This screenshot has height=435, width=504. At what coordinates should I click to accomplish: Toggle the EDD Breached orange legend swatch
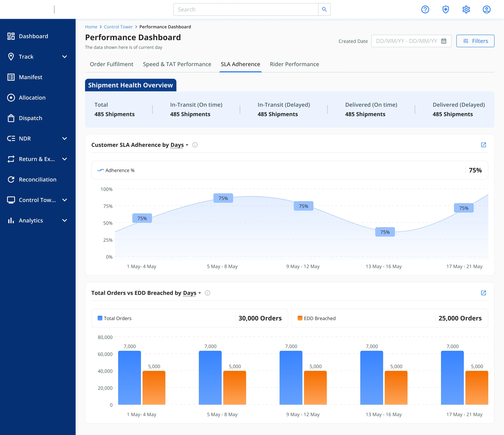[x=300, y=318]
